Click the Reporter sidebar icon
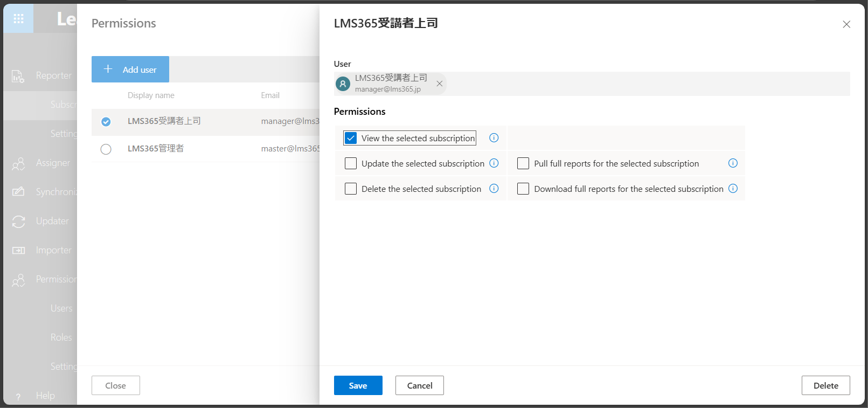Image resolution: width=868 pixels, height=408 pixels. point(18,76)
